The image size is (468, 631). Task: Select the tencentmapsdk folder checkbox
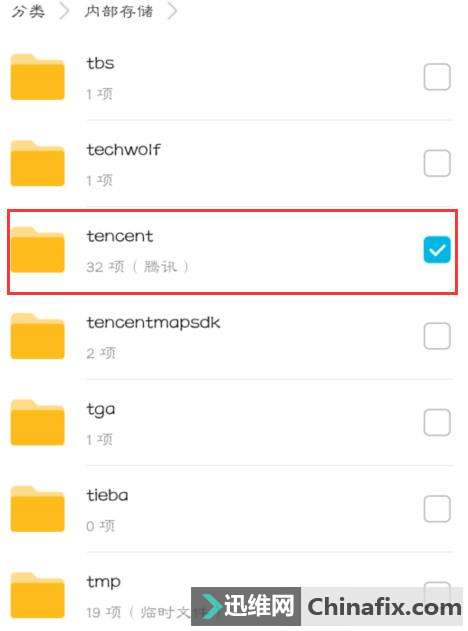pos(437,336)
